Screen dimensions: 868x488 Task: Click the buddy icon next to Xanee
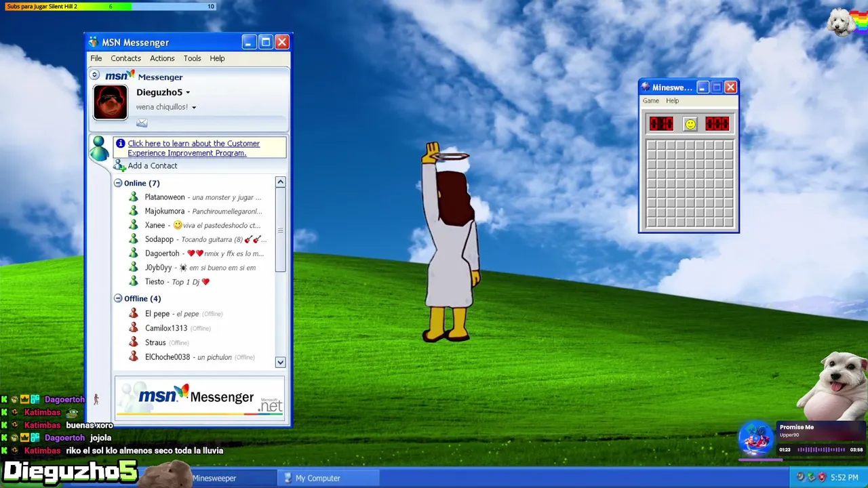[x=134, y=225]
